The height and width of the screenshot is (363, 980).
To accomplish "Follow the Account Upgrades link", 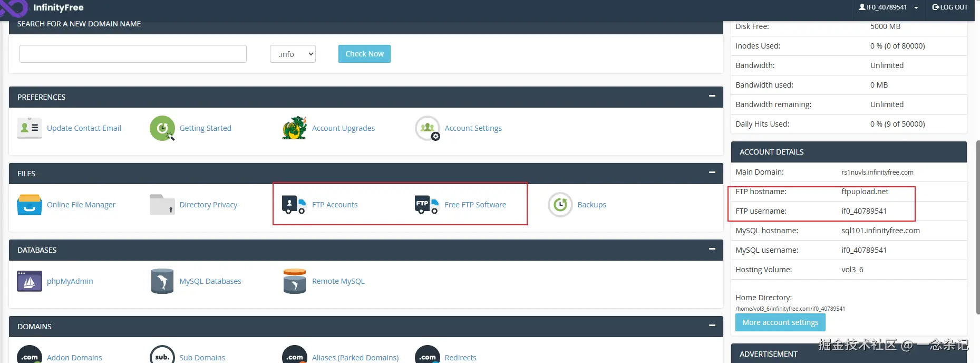I will 343,128.
